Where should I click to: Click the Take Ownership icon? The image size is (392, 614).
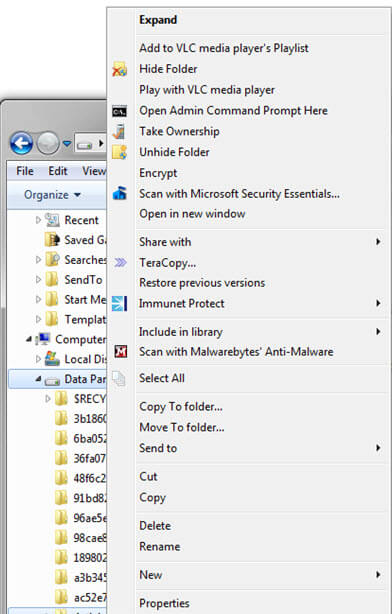pyautogui.click(x=119, y=132)
